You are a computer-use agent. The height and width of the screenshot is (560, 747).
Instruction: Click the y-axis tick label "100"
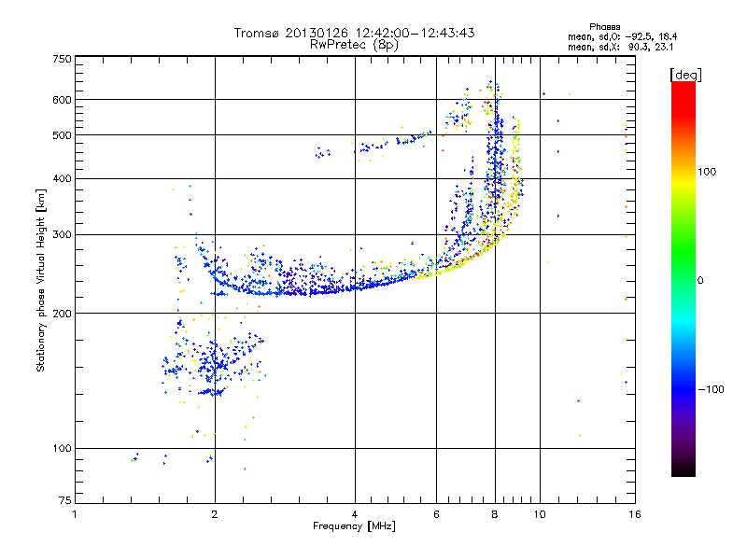point(62,448)
